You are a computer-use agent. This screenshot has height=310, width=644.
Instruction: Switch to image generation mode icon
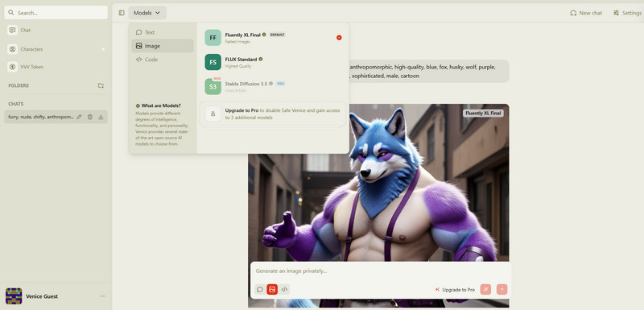pyautogui.click(x=272, y=289)
